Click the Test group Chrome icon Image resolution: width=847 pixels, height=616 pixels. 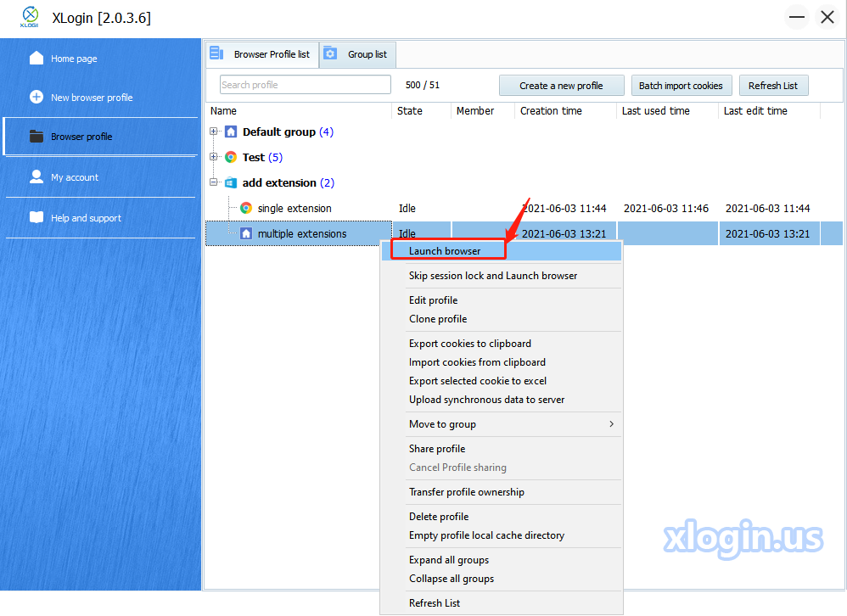click(x=231, y=157)
